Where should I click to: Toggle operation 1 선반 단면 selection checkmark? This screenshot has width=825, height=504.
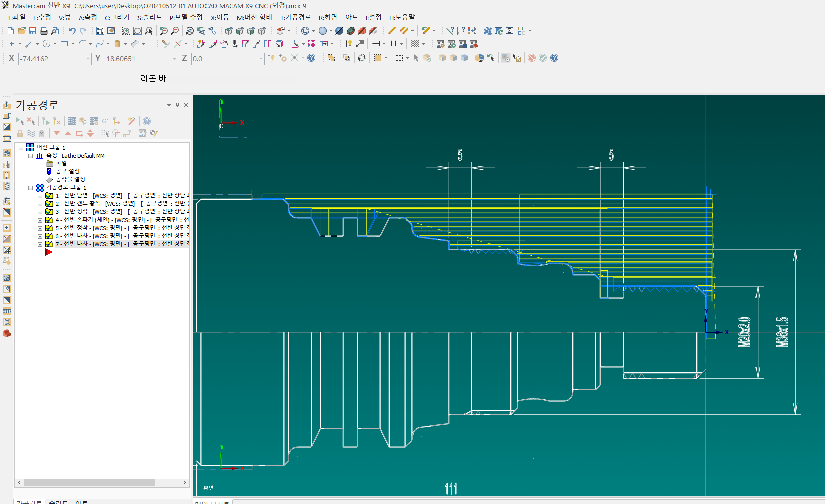coord(49,195)
